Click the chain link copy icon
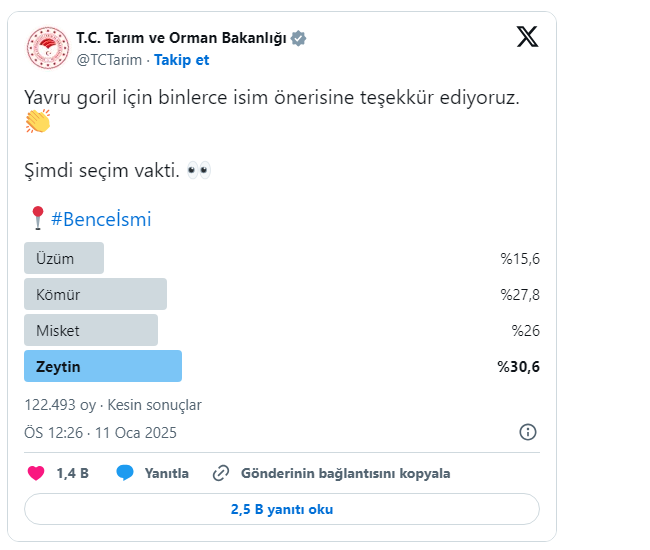This screenshot has width=650, height=550. 221,473
